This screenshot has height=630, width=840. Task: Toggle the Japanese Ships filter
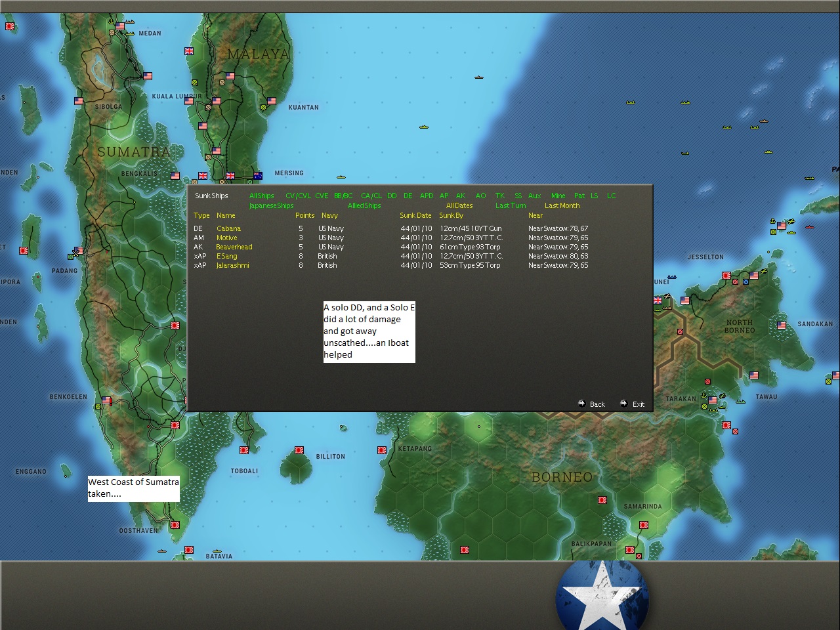pyautogui.click(x=272, y=205)
